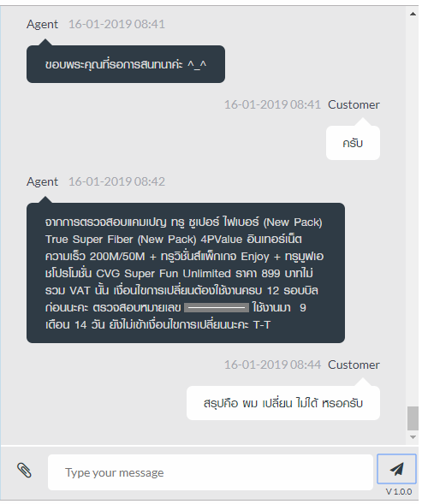Click the 16-01-2019 08:42 timestamp
Image resolution: width=422 pixels, height=504 pixels.
[x=116, y=181]
